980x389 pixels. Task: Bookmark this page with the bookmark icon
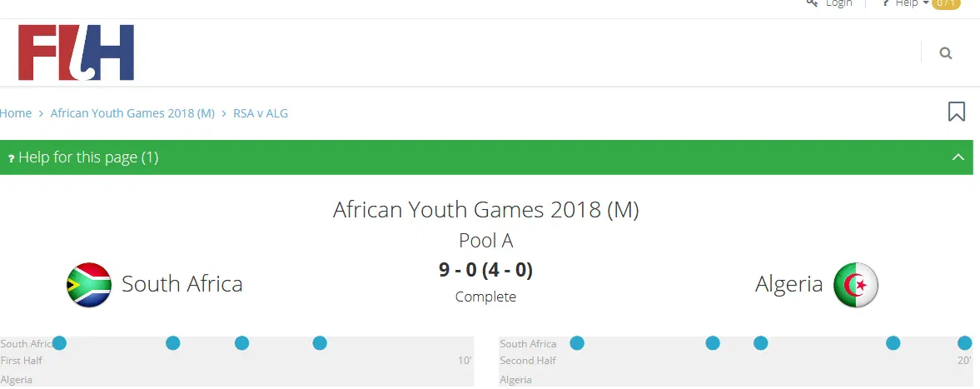click(x=957, y=112)
